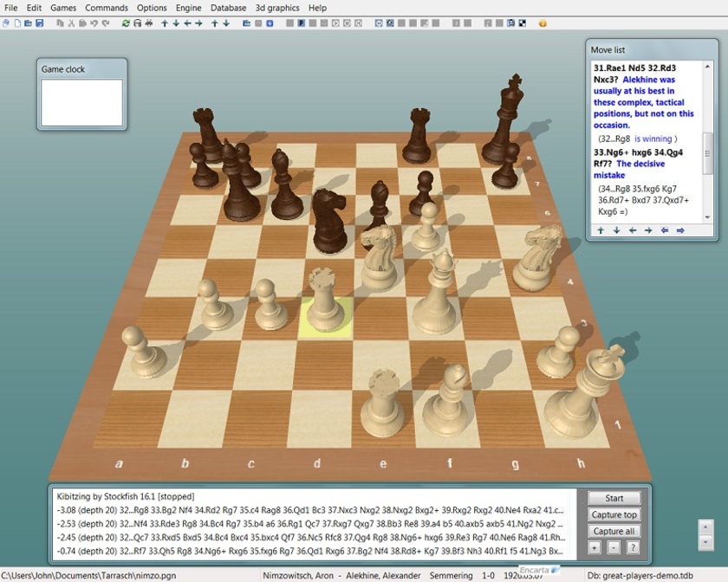Click the minus button in engine panel

click(x=614, y=547)
